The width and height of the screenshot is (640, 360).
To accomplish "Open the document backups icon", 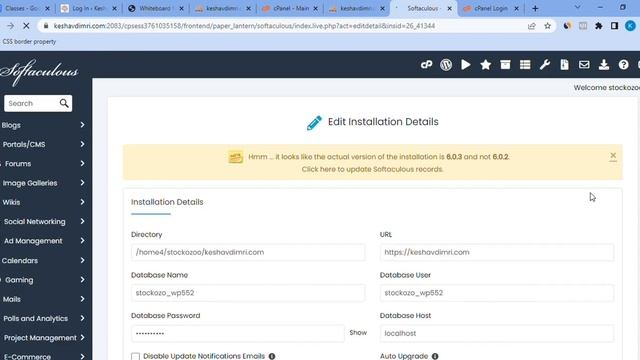I will (564, 64).
